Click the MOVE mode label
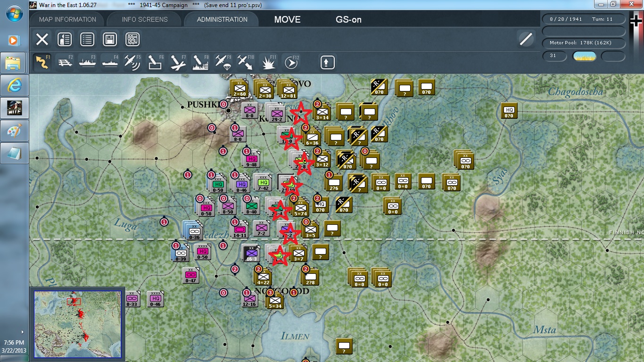Screen dimensions: 644x362 tap(287, 20)
